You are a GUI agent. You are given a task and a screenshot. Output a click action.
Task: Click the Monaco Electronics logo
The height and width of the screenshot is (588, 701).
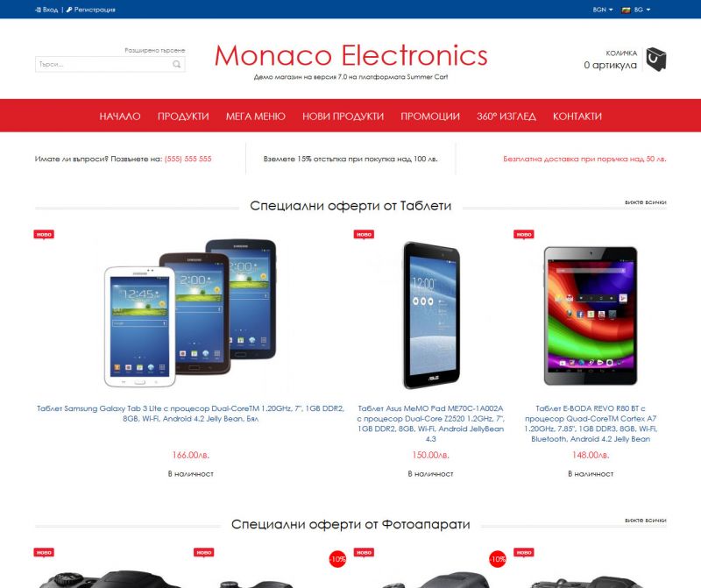pos(351,56)
